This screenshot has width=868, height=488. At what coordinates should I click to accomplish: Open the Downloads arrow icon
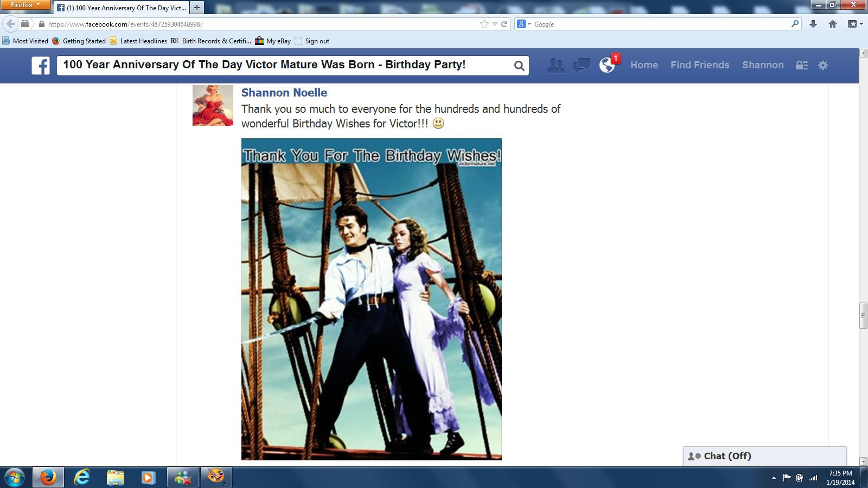point(813,24)
